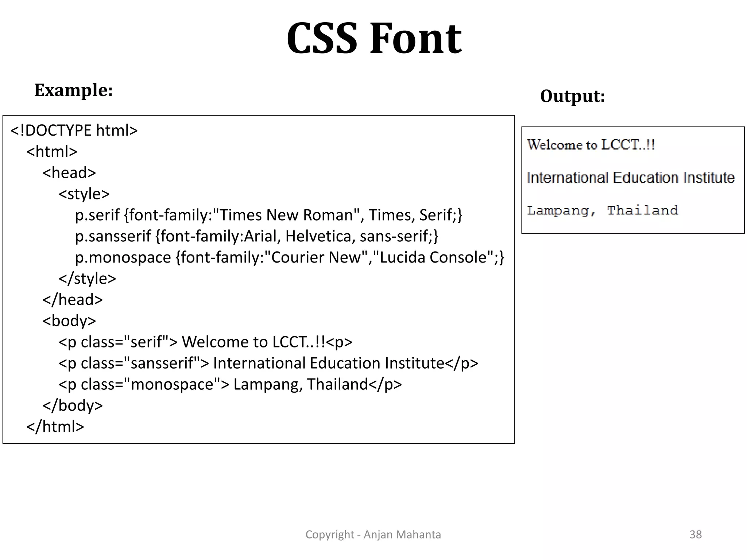Click the '<!DOCTYPE html>' code line
The image size is (747, 560).
pos(74,130)
